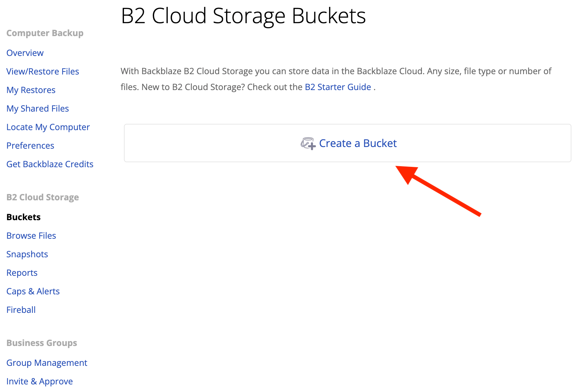Select Group Management under Business Groups
The width and height of the screenshot is (583, 392).
[46, 363]
